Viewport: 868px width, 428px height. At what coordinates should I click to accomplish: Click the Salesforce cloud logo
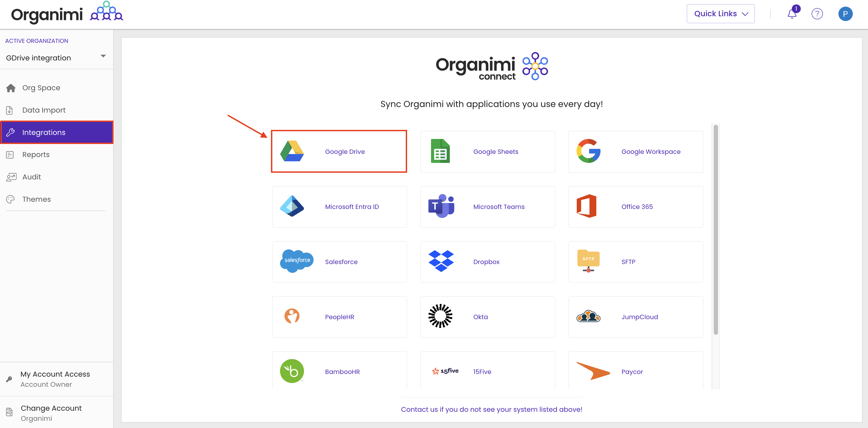click(297, 261)
